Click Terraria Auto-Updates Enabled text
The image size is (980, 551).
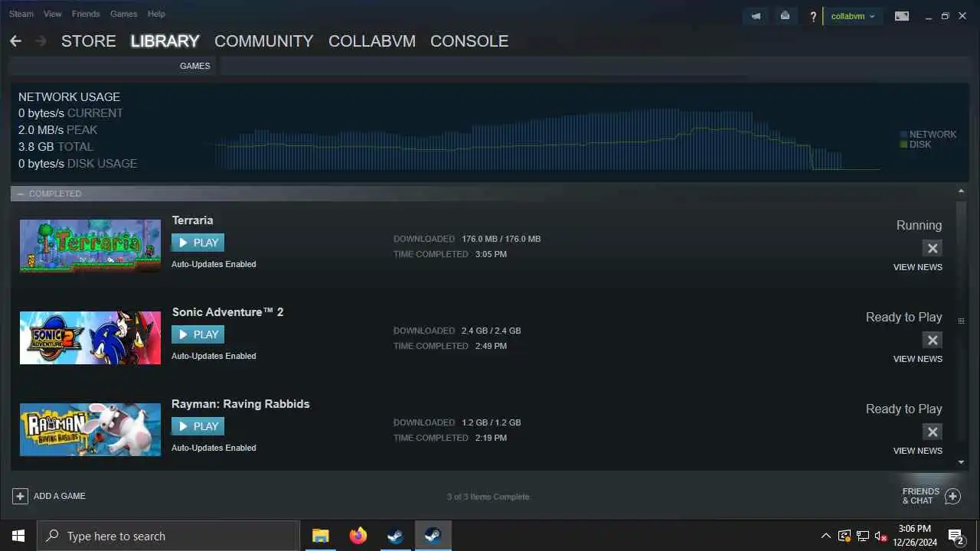(214, 264)
